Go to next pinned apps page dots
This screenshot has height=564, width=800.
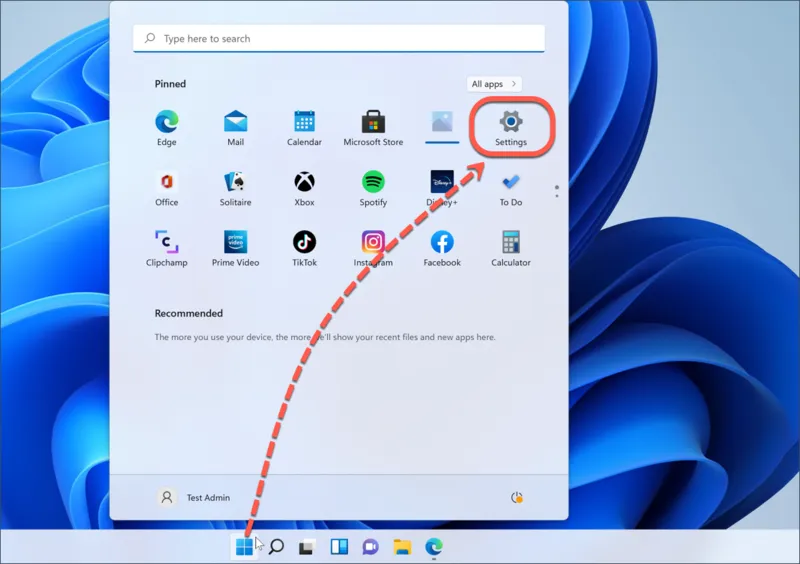pos(557,191)
